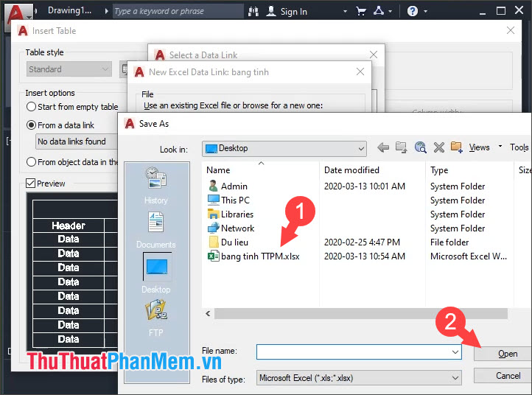
Task: Click the Network globe icon
Action: 214,228
